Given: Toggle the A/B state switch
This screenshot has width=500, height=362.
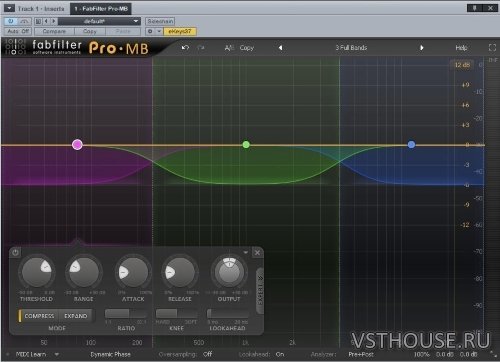Looking at the screenshot, I should [x=229, y=48].
